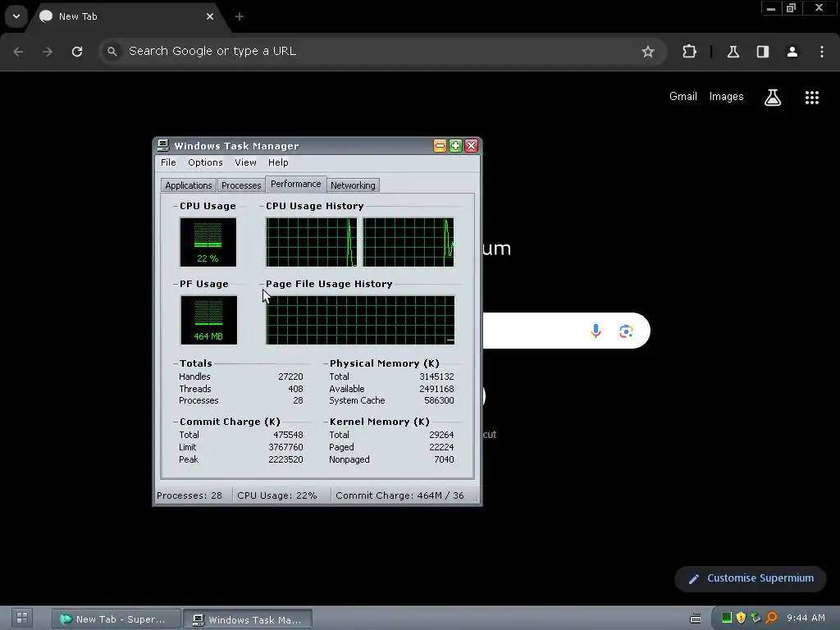This screenshot has height=630, width=840.
Task: Click the Available value 2491168
Action: 436,389
